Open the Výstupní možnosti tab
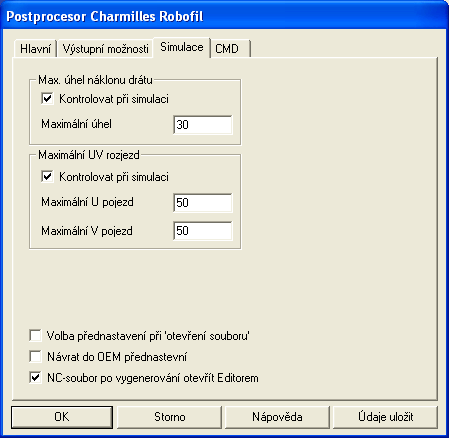The image size is (449, 438). pyautogui.click(x=105, y=49)
